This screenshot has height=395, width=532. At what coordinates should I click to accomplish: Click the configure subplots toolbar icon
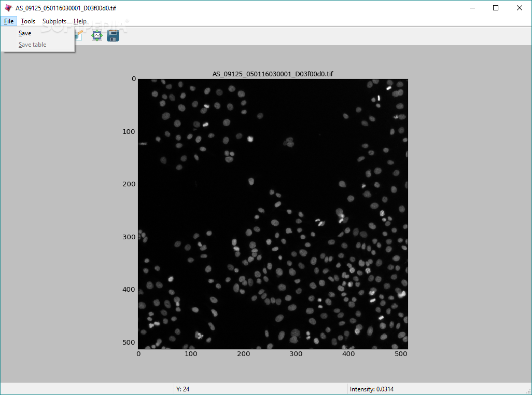[97, 35]
